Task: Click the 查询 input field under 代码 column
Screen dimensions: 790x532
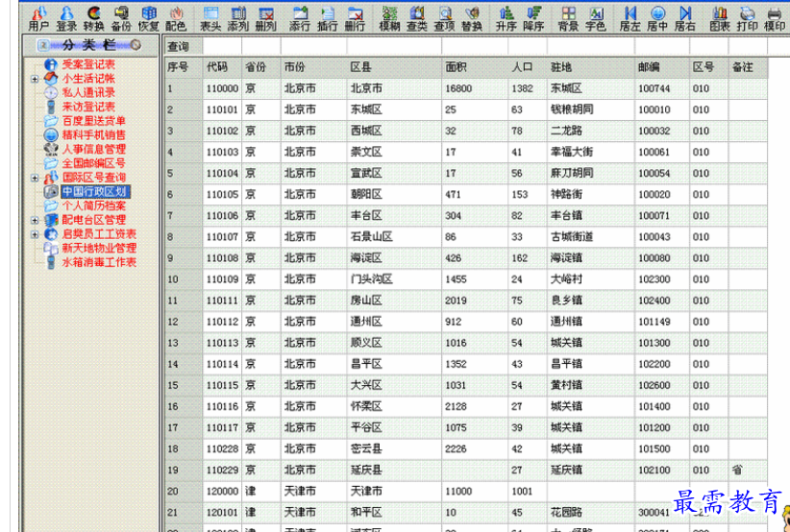Action: tap(221, 46)
